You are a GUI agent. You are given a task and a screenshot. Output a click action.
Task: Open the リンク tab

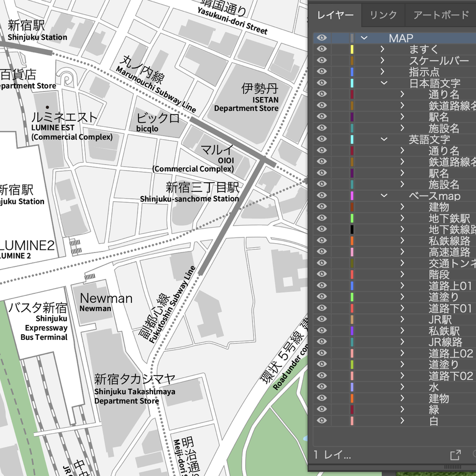click(x=383, y=15)
